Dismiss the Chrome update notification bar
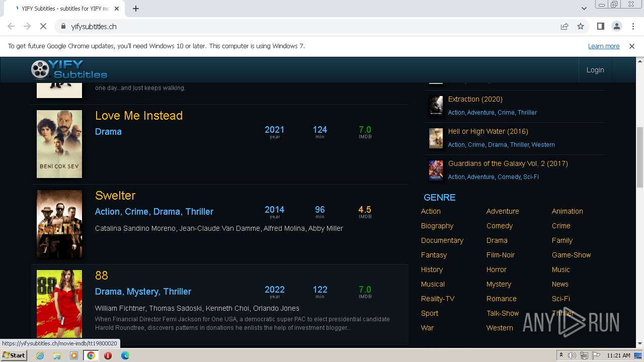This screenshot has width=644, height=362. [x=632, y=46]
